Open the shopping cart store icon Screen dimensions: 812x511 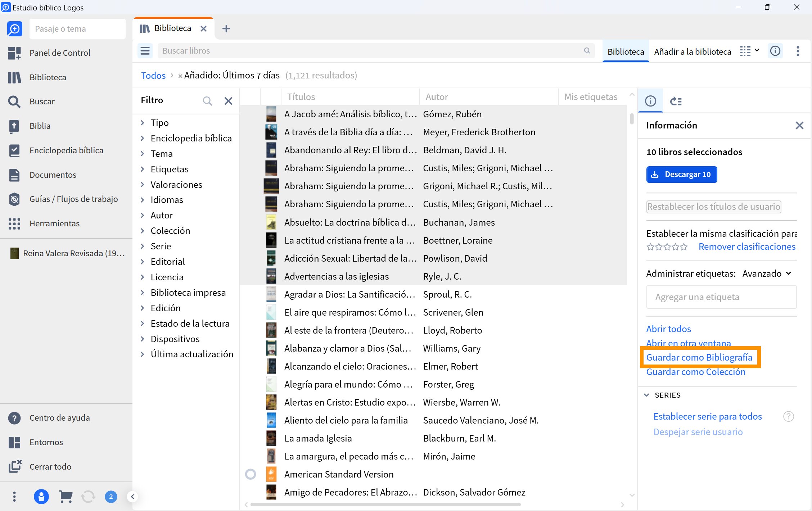66,497
